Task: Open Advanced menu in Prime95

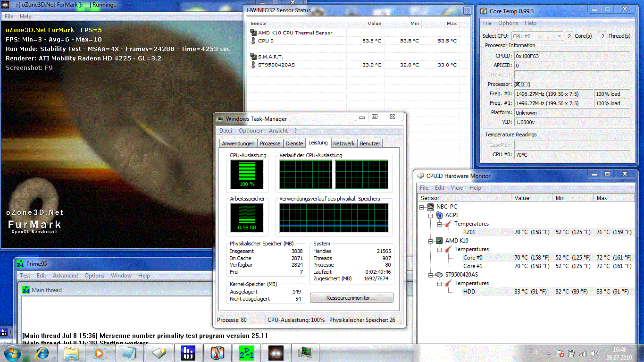Action: point(65,276)
